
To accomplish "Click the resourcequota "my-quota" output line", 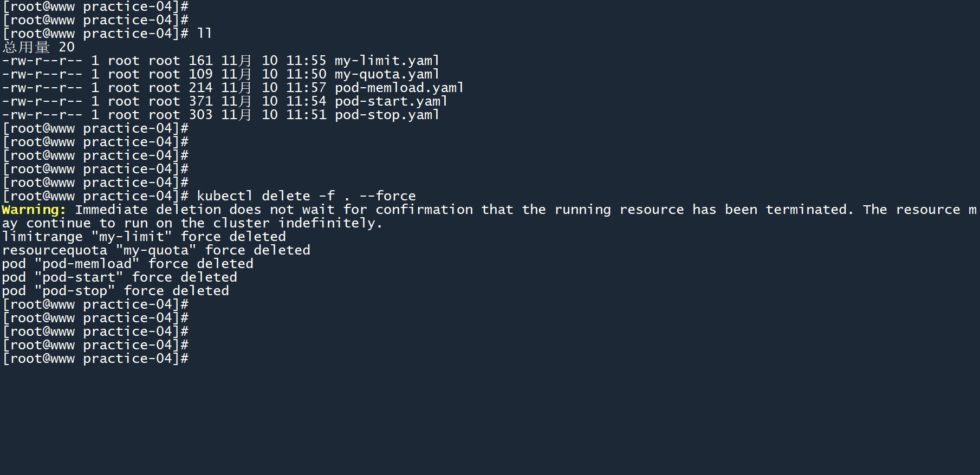I will 156,250.
